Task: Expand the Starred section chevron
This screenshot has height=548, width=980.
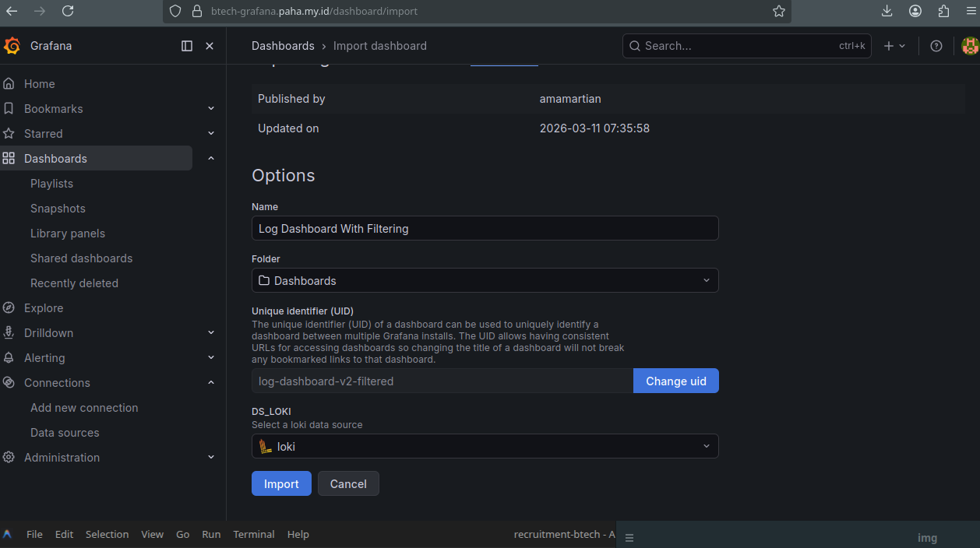Action: point(211,133)
